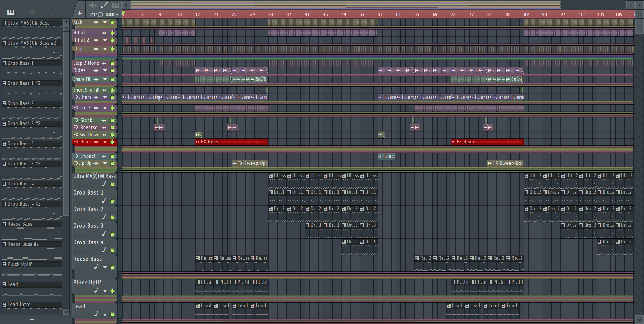The height and width of the screenshot is (324, 644).
Task: Show piano patterns in the left picker
Action: pos(11,12)
